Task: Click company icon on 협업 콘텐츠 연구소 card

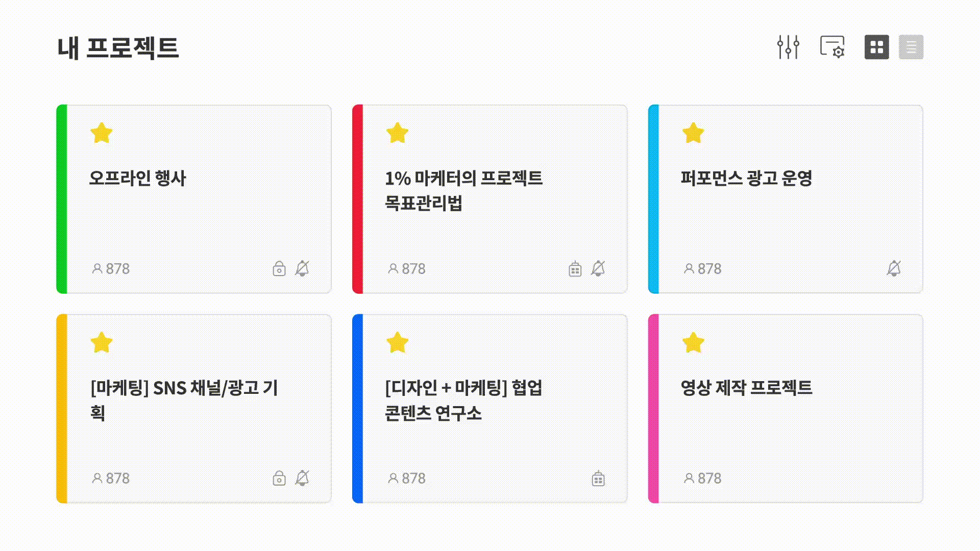Action: coord(598,479)
